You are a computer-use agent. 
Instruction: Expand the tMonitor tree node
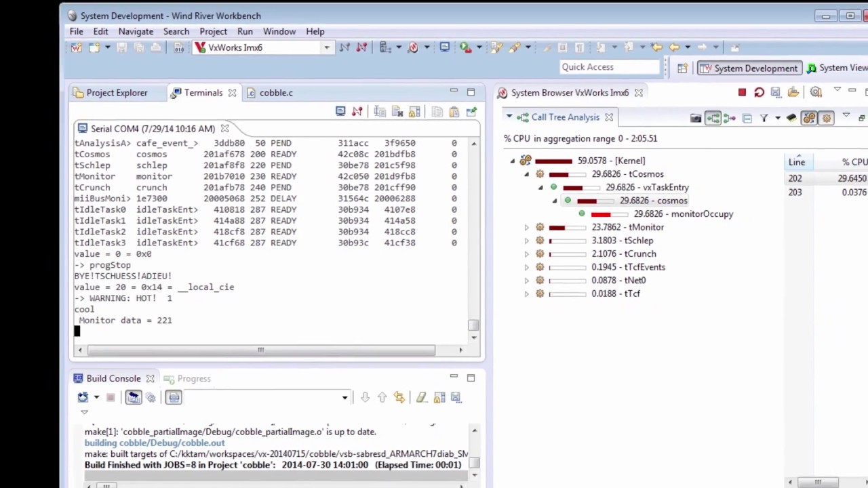click(x=526, y=227)
